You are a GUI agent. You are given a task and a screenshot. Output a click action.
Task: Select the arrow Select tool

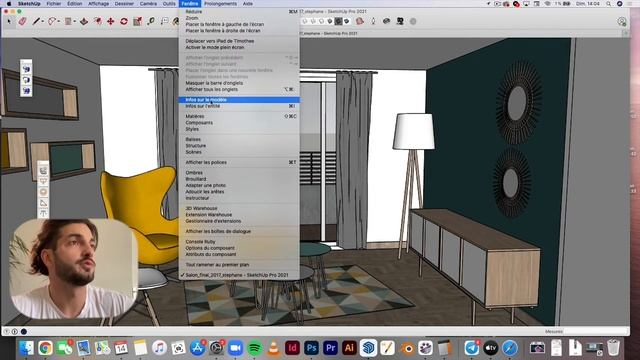pyautogui.click(x=9, y=21)
